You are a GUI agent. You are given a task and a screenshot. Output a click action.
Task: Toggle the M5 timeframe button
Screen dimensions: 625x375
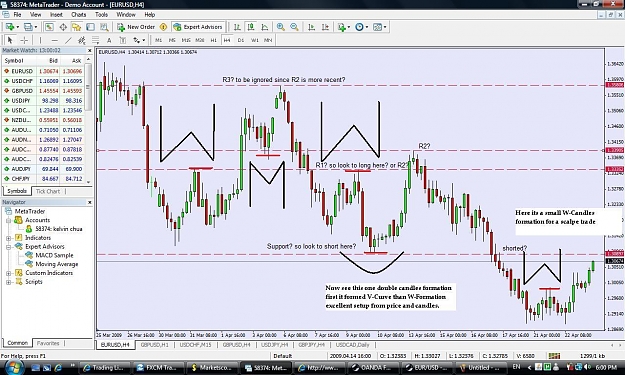pyautogui.click(x=172, y=40)
